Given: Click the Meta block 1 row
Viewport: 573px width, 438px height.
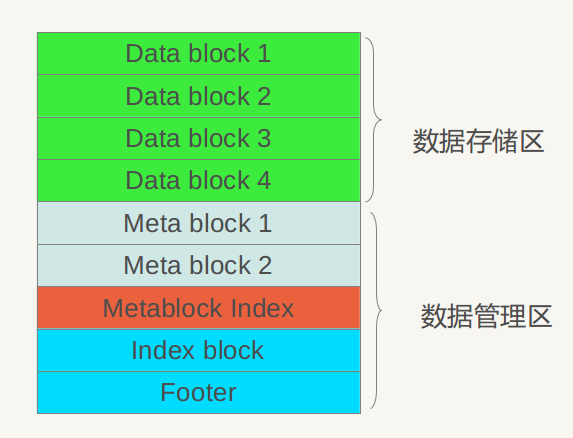Looking at the screenshot, I should click(199, 223).
